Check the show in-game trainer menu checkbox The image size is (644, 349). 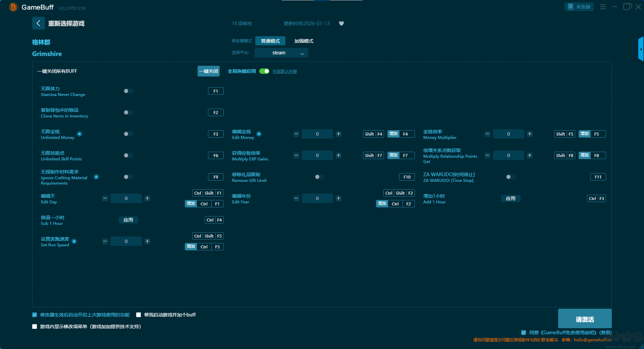[x=35, y=327]
